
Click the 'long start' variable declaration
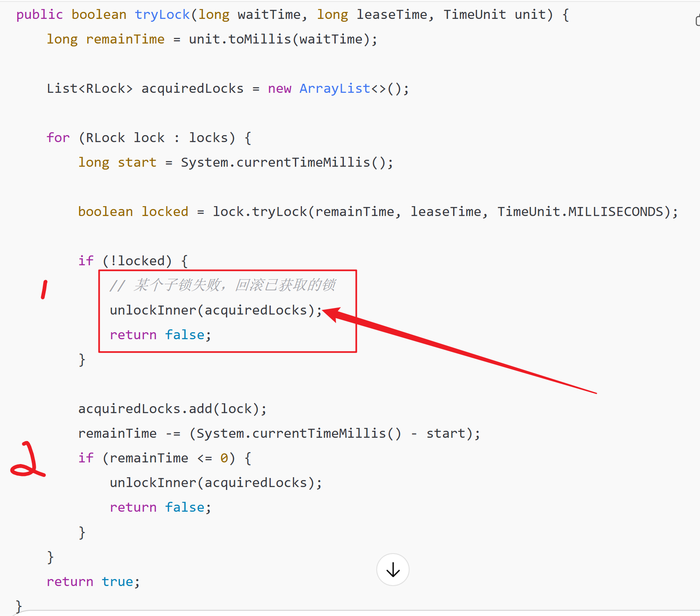[117, 163]
